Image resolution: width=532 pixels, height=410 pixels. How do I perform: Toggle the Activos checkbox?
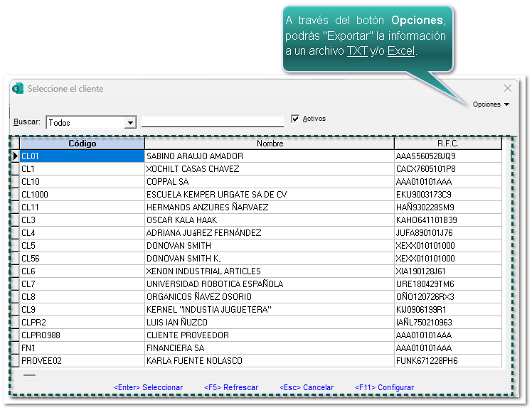point(295,119)
